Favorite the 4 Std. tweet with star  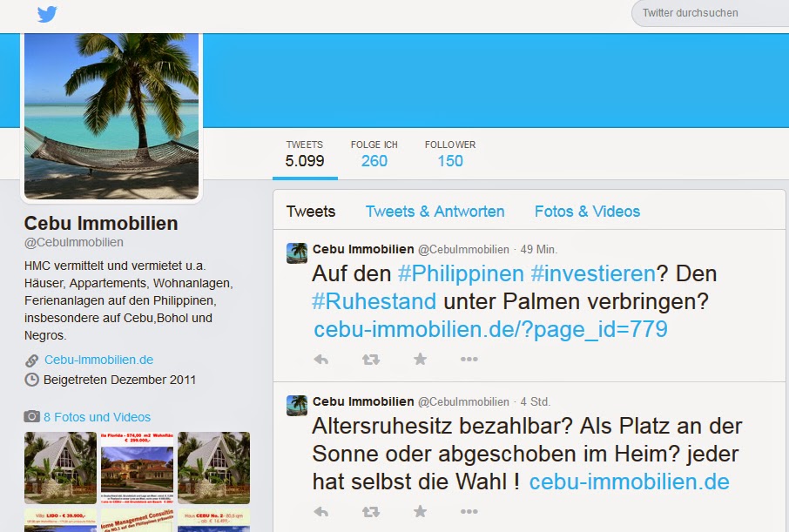420,511
